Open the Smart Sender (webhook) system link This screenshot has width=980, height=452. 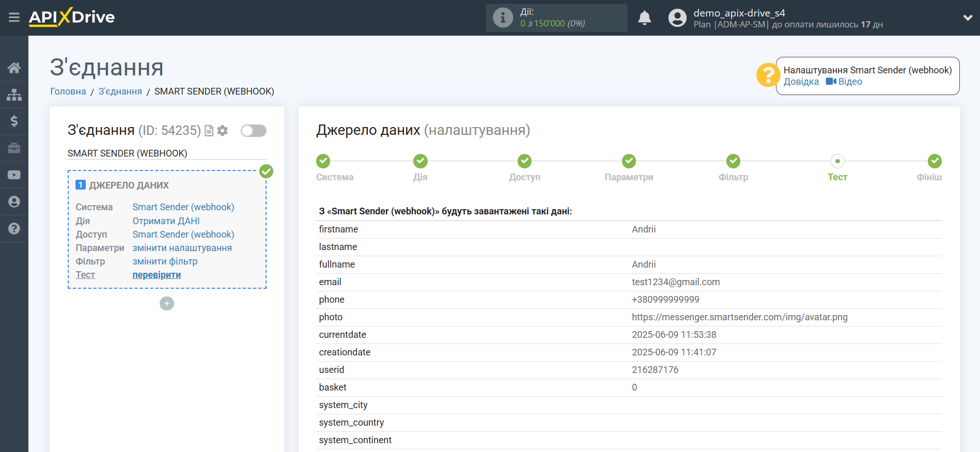(x=183, y=207)
